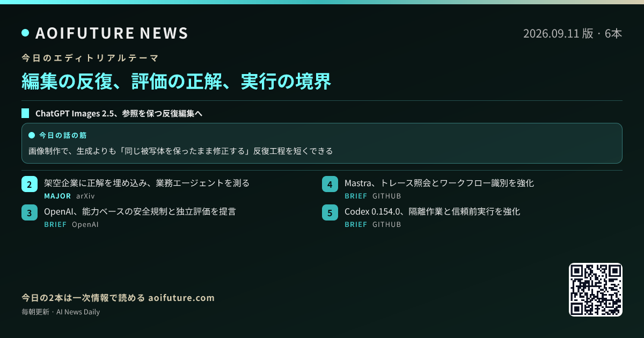Click the MAJOR tag under story 2
644x338 pixels.
coord(57,196)
